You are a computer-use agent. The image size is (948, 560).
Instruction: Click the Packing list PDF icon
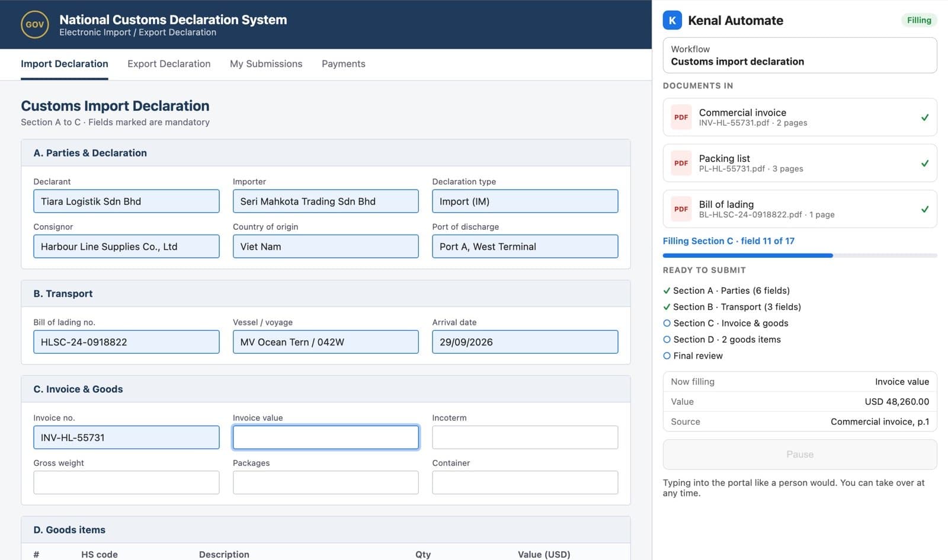681,163
